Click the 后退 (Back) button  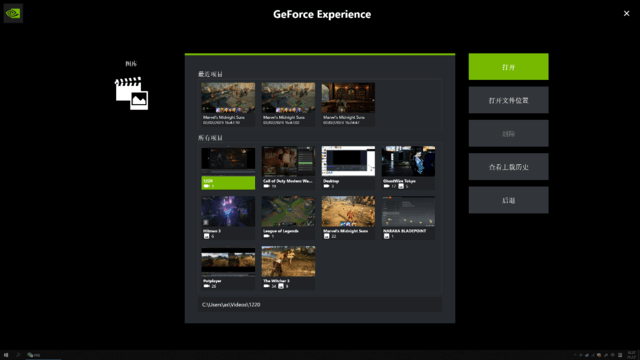click(x=509, y=200)
